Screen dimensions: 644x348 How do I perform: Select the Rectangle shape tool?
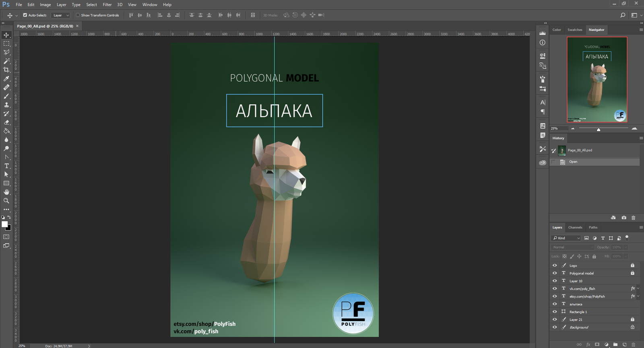point(6,183)
